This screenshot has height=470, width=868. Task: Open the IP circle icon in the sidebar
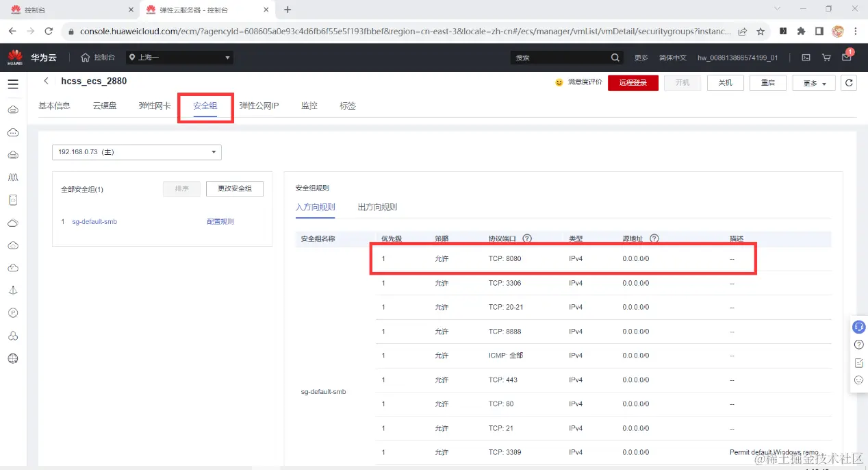(x=13, y=313)
